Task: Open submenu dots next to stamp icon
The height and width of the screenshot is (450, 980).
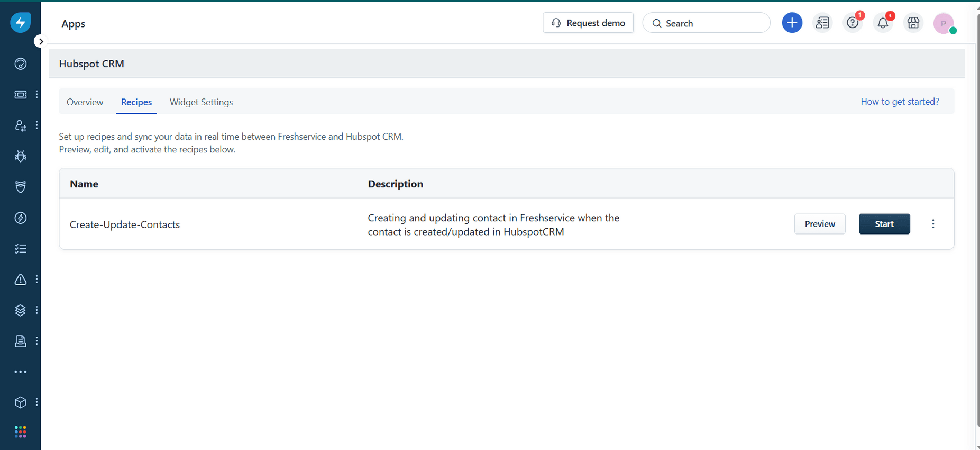Action: (36, 341)
